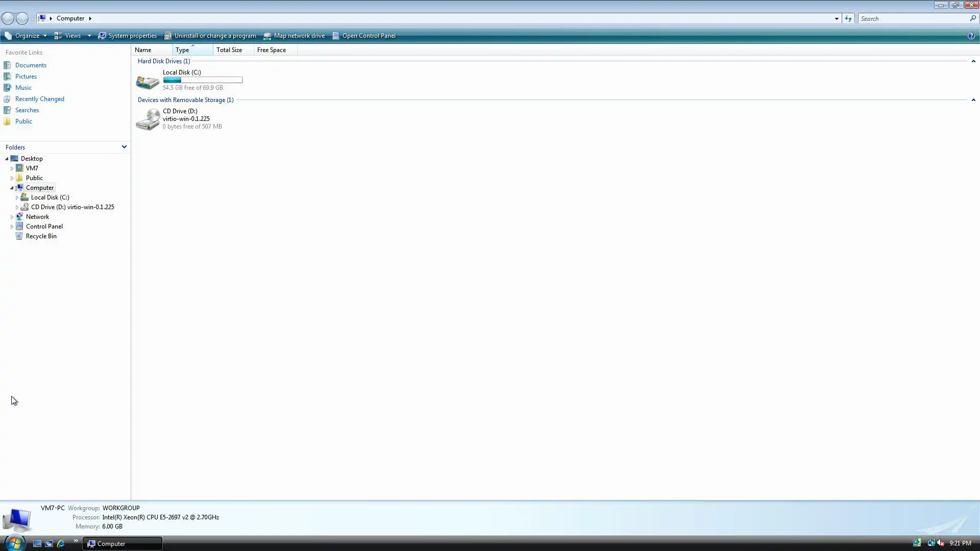This screenshot has height=551, width=980.
Task: Click the Local Disk C: usage bar
Action: [203, 80]
